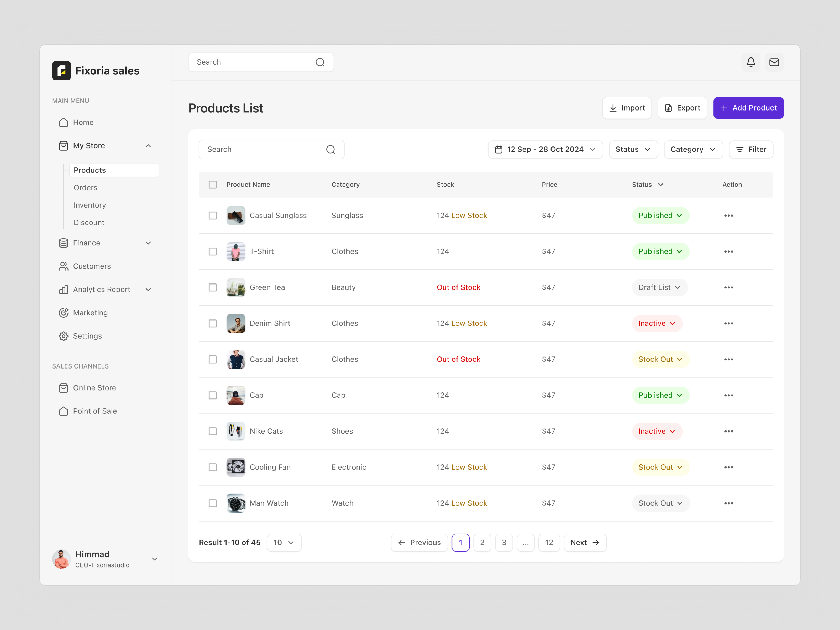Click the Export button
840x630 pixels.
682,108
